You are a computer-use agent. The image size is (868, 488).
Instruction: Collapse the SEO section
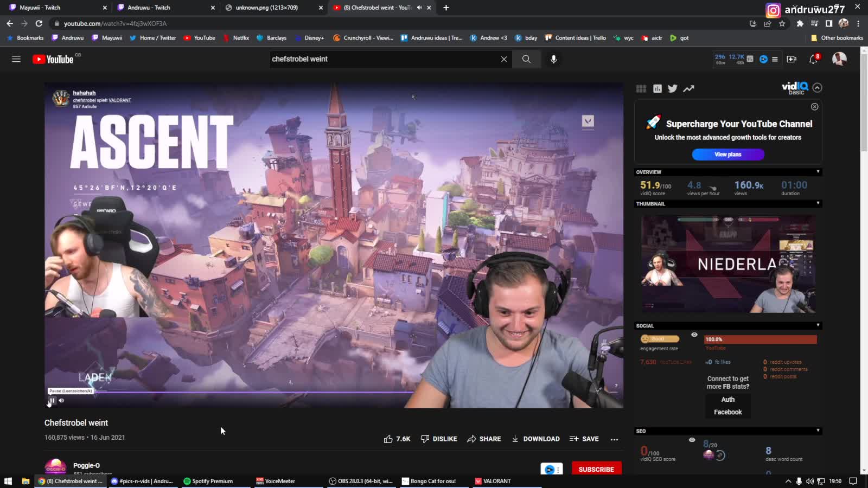click(818, 431)
